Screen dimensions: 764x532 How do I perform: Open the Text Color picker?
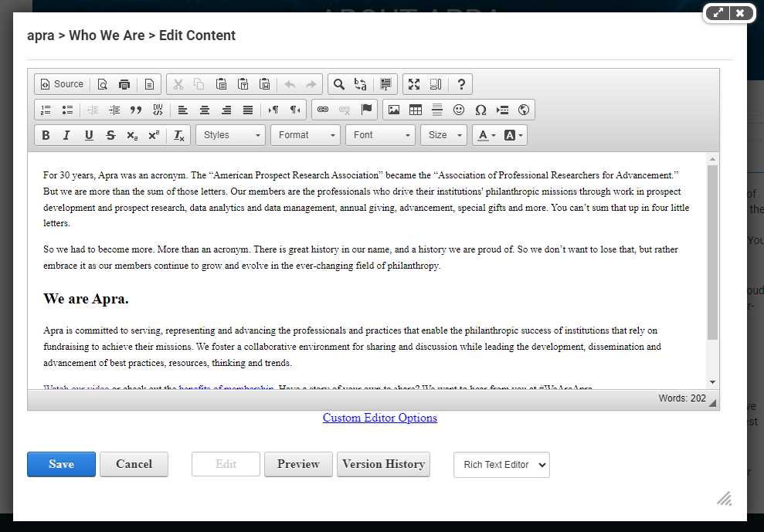pyautogui.click(x=486, y=135)
